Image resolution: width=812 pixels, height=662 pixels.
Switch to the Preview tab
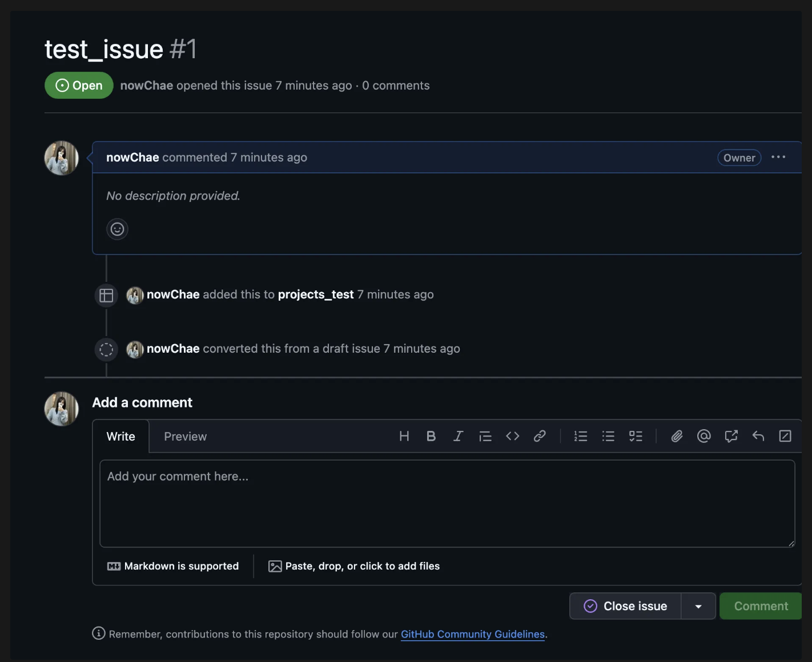185,436
